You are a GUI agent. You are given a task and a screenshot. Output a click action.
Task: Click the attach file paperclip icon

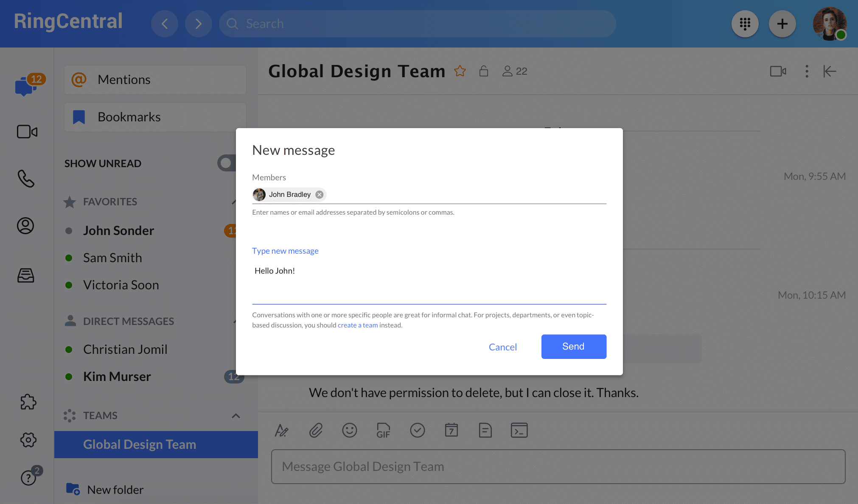coord(316,430)
